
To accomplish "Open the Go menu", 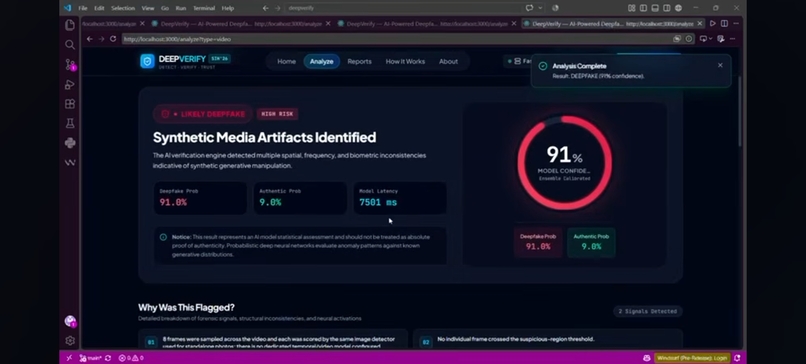I will pos(165,8).
